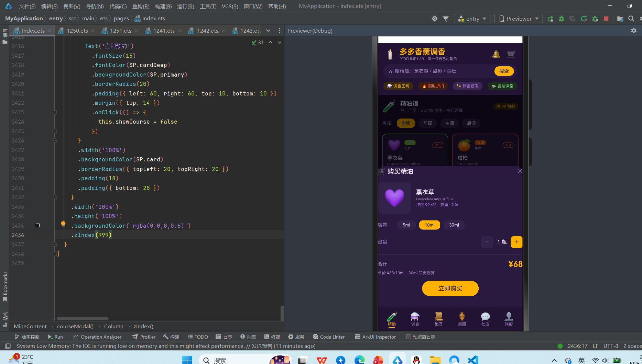This screenshot has width=642, height=364.
Task: Increase quantity with the plus button
Action: 516,242
